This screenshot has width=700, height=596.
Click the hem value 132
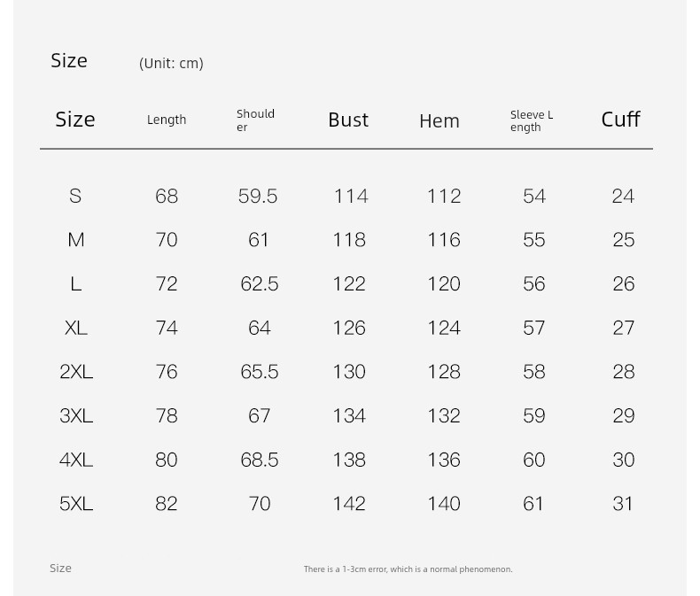coord(444,415)
